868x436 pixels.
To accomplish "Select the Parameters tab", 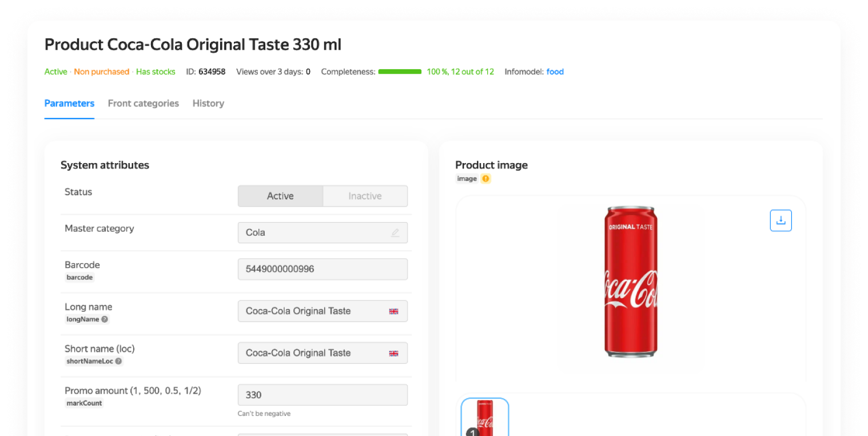I will 69,104.
